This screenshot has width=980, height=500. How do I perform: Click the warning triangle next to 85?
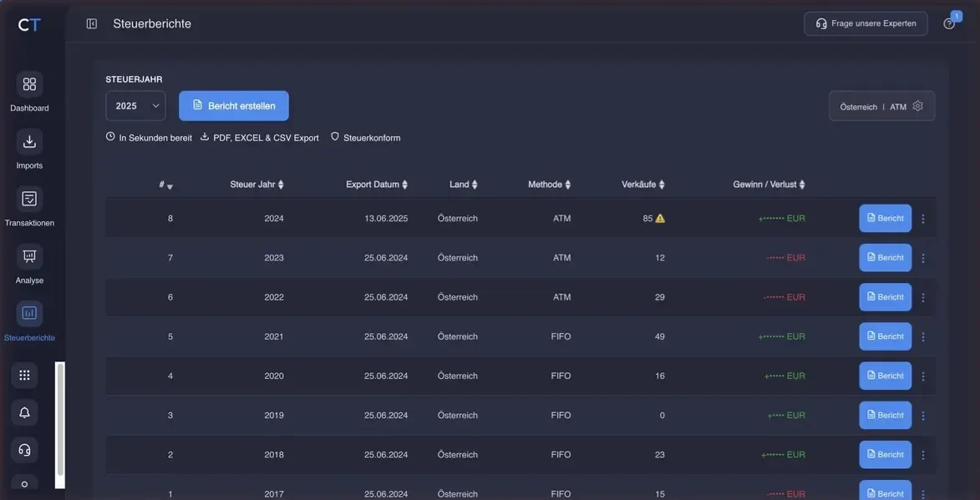[660, 219]
